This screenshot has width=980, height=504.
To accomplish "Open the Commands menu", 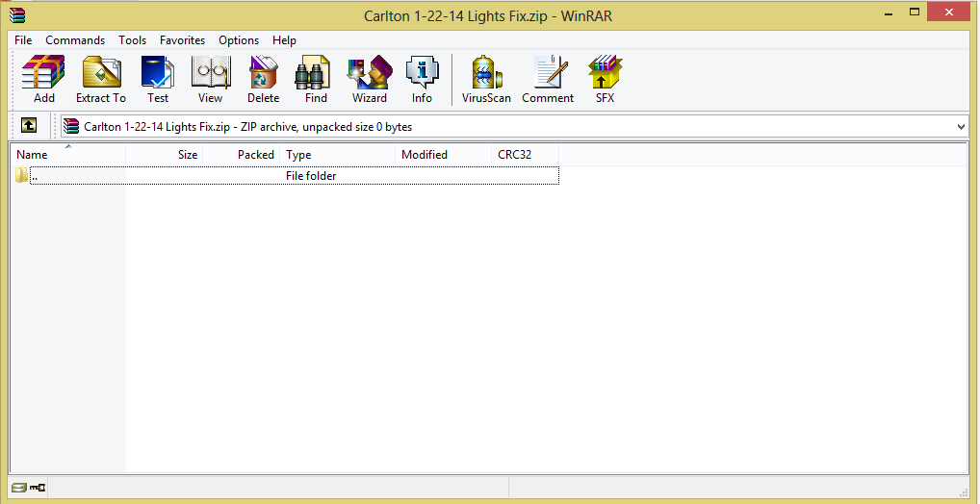I will 75,40.
